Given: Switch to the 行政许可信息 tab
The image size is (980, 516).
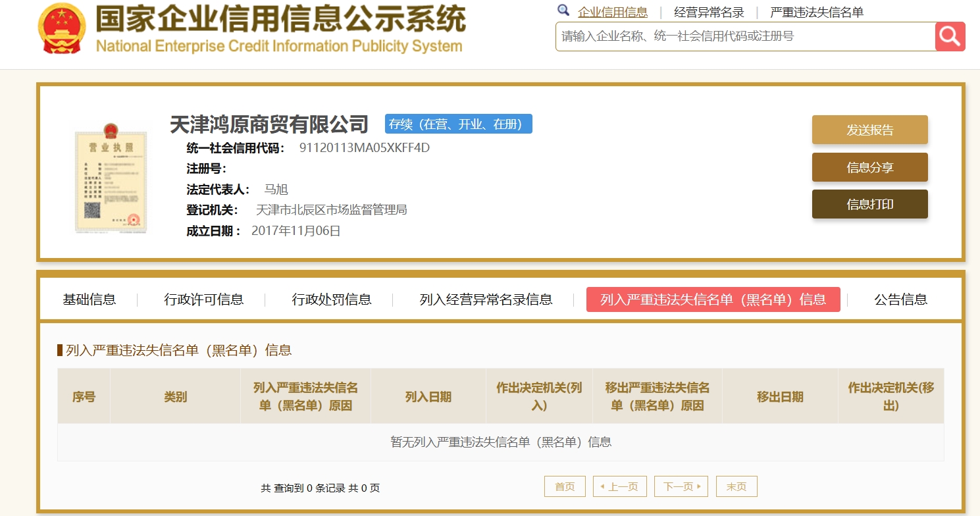Looking at the screenshot, I should point(203,299).
